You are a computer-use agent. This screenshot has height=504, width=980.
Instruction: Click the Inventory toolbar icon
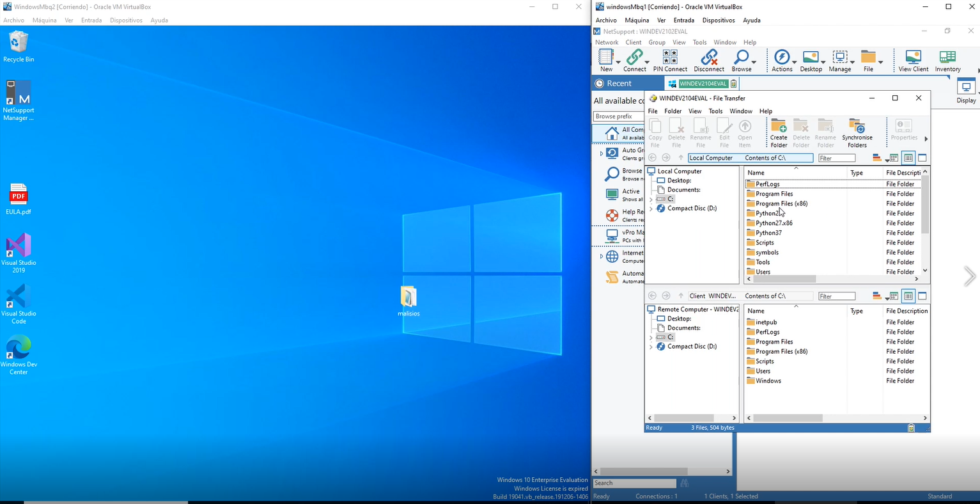[947, 61]
